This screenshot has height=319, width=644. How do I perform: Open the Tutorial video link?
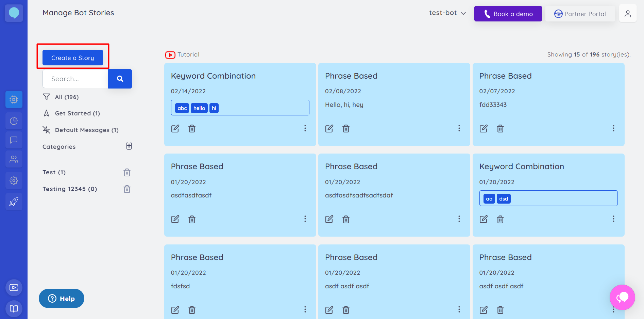point(183,55)
